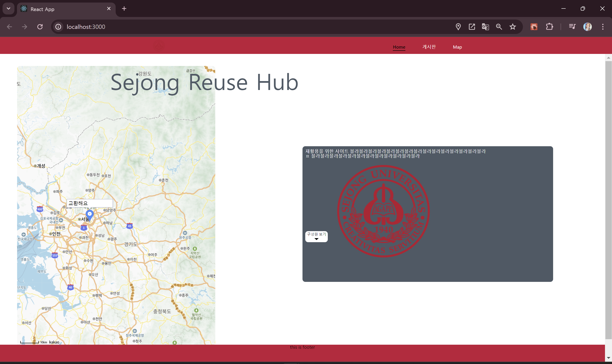Open the Extensions puzzle icon
Viewport: 612px width, 364px height.
pos(549,27)
